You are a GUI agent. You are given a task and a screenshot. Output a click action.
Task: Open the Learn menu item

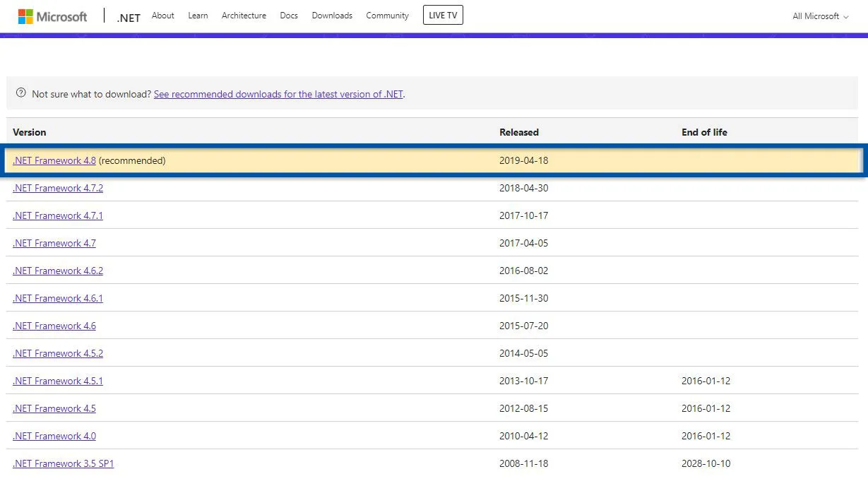click(198, 15)
